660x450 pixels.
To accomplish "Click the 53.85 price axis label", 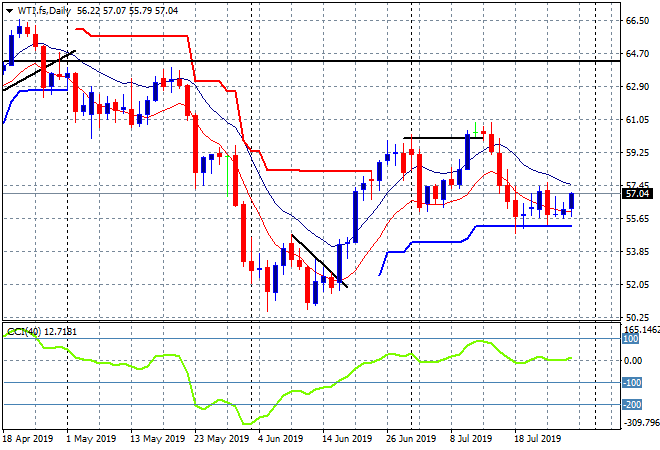I will pyautogui.click(x=637, y=251).
